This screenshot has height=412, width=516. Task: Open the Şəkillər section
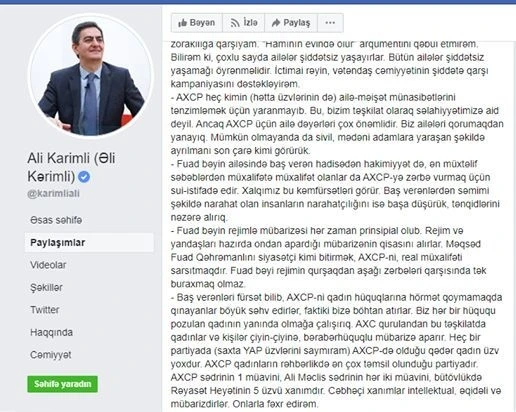tap(46, 287)
